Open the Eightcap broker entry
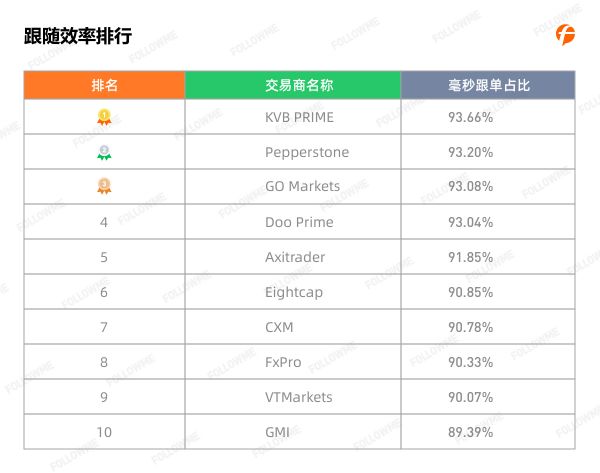600x473 pixels. click(x=294, y=292)
